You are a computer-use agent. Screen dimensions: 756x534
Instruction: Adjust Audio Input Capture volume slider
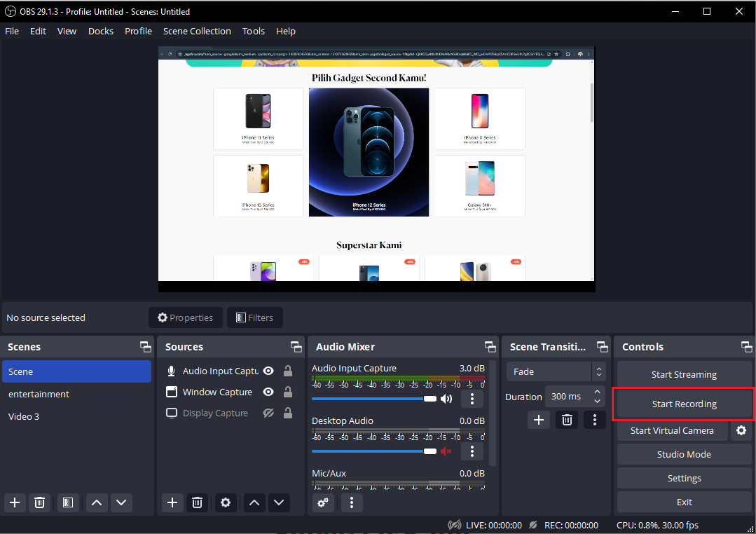pyautogui.click(x=374, y=399)
